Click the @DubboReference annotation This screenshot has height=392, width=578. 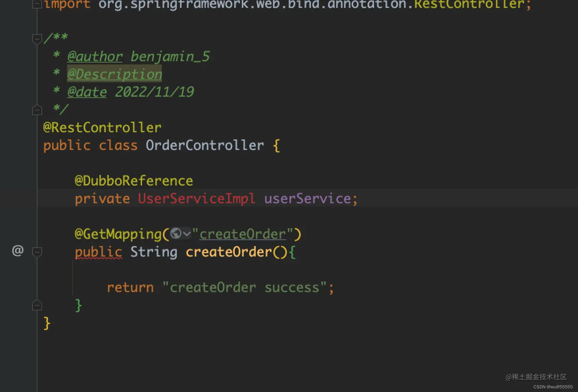(134, 181)
